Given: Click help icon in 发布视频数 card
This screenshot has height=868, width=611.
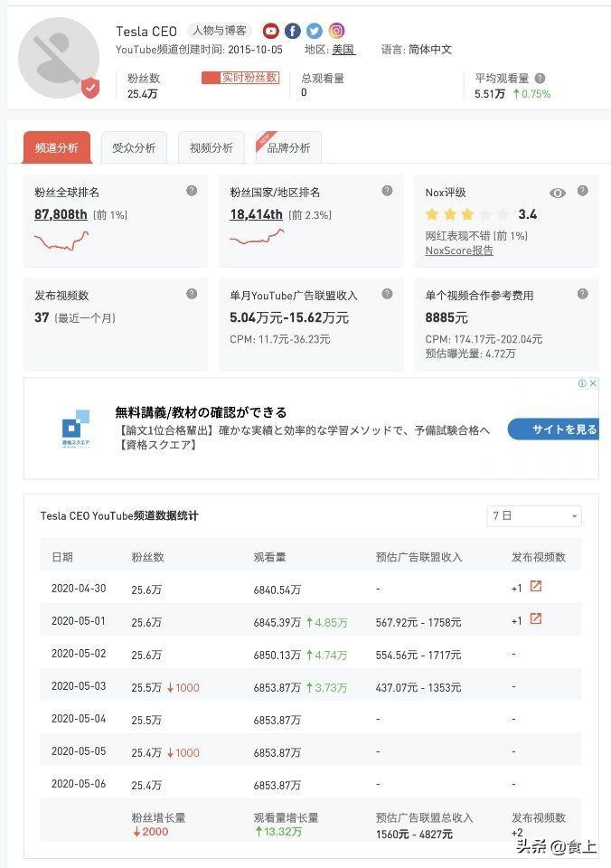Looking at the screenshot, I should point(192,294).
